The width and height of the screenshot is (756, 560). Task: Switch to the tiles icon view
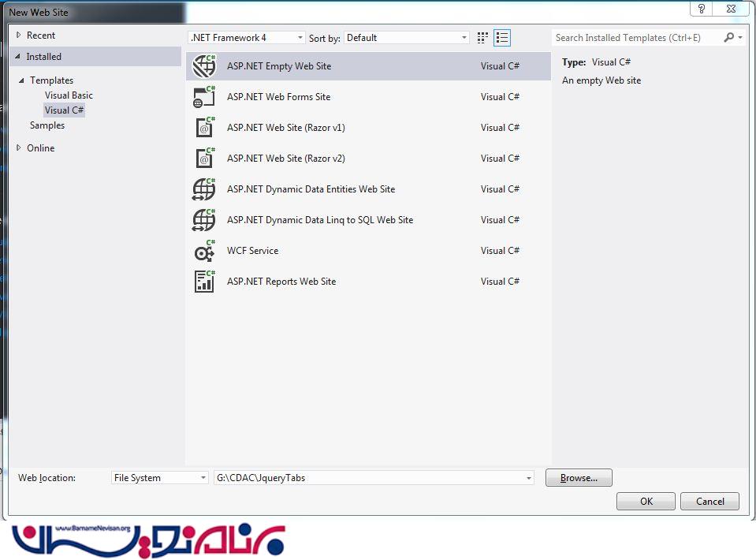click(x=482, y=38)
